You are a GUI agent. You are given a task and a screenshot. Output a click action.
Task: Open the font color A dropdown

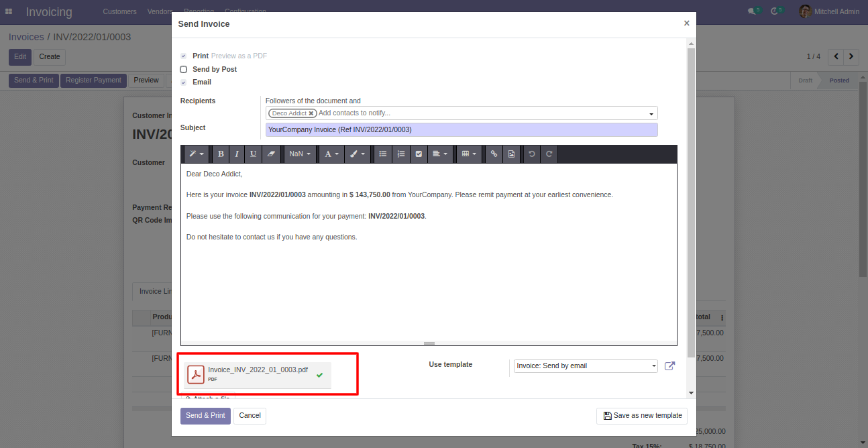click(x=331, y=154)
